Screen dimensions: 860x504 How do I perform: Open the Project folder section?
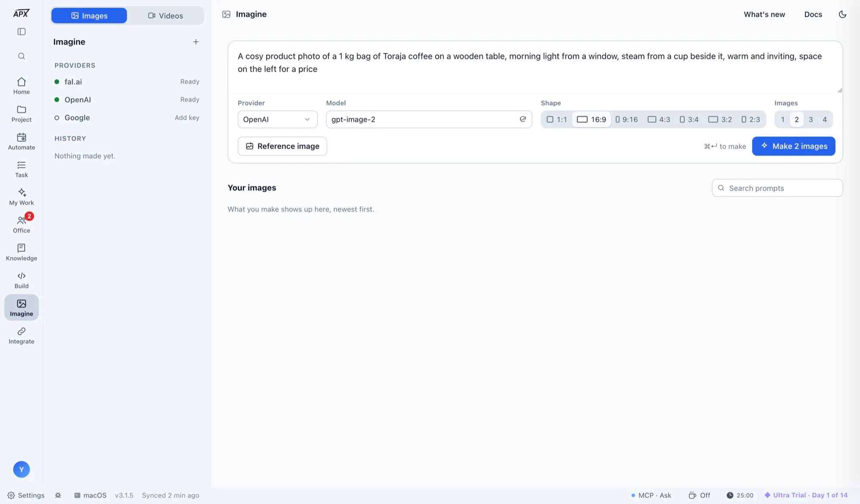[21, 114]
